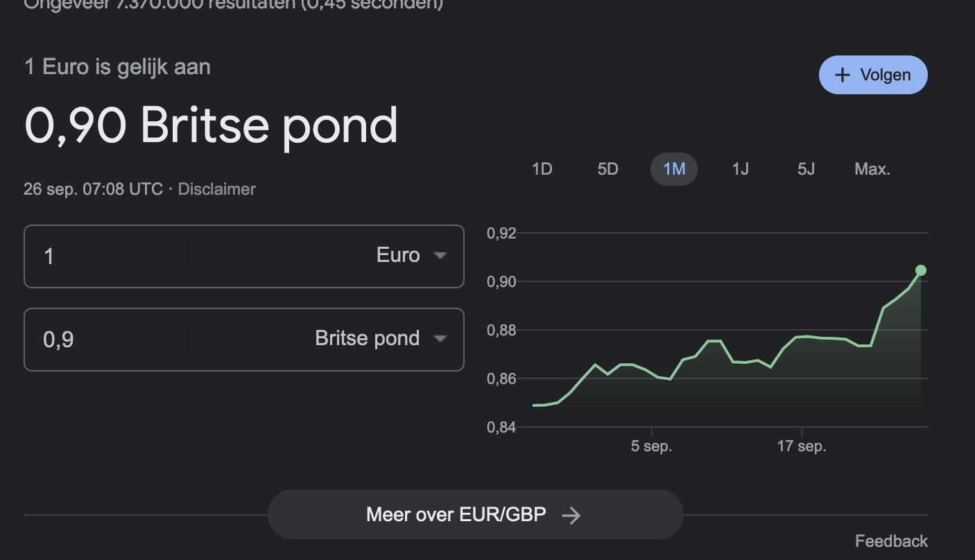Open the Euro currency dropdown arrow
The image size is (975, 560).
[440, 256]
